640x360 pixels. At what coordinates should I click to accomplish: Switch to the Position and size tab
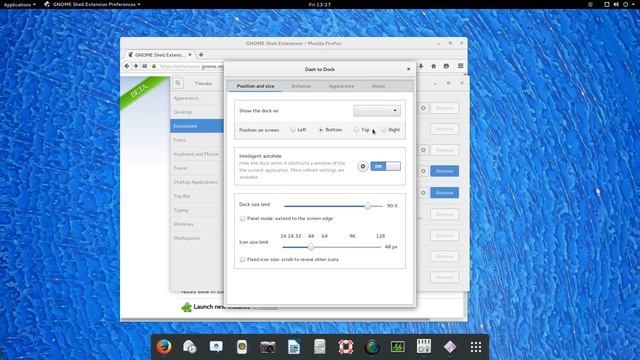pos(256,86)
